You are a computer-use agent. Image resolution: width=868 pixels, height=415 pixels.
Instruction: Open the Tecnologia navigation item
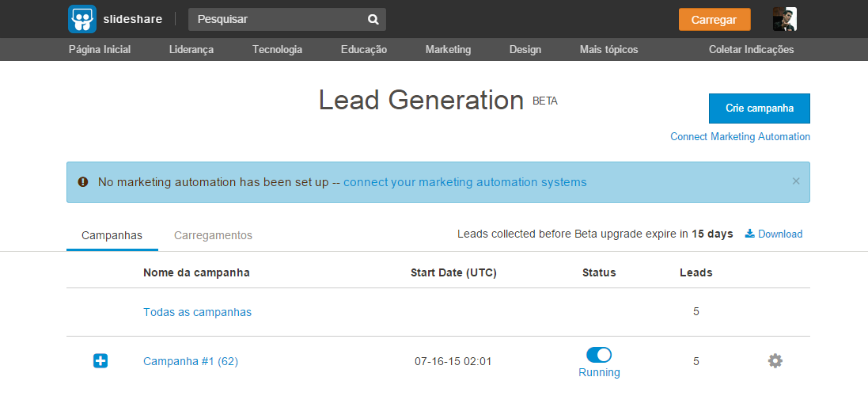point(277,49)
